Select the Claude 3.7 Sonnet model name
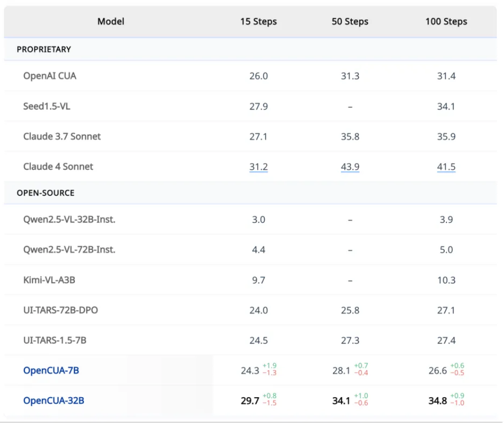 click(62, 136)
